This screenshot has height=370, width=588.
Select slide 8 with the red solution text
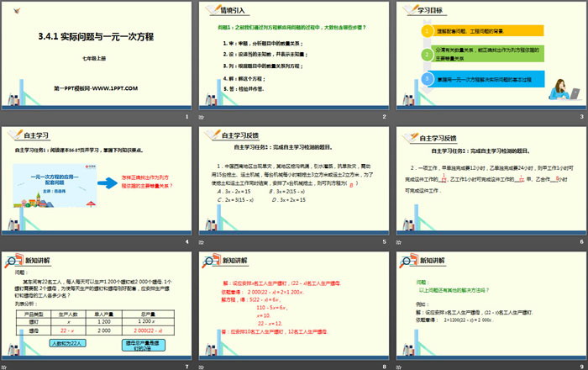[x=293, y=309]
